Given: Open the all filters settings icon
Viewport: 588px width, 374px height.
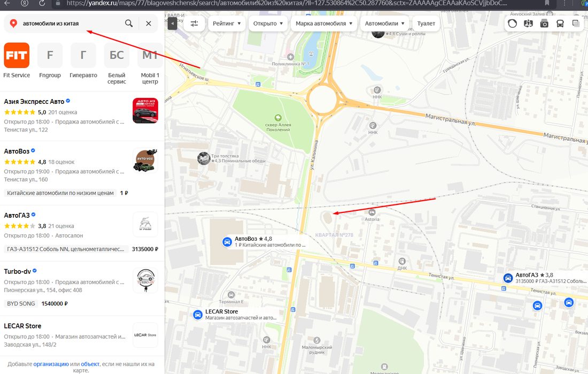Looking at the screenshot, I should (194, 24).
